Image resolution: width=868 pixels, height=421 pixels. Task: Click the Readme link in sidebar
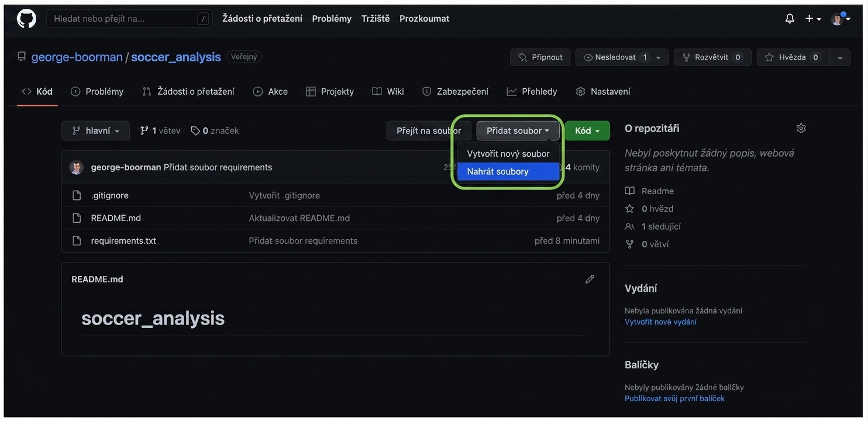[657, 191]
